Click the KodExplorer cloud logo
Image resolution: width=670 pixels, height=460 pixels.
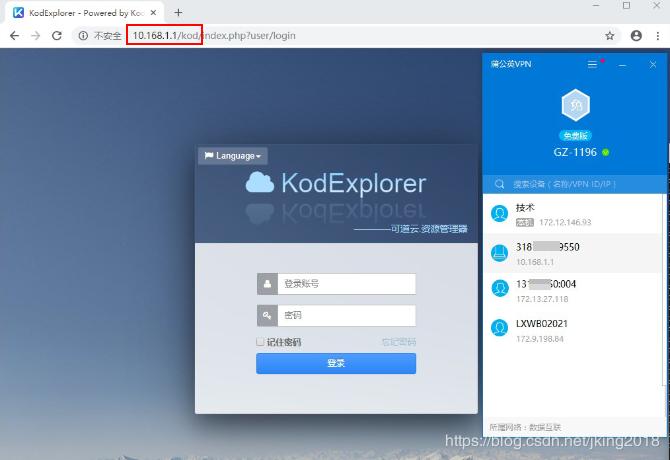[x=260, y=183]
